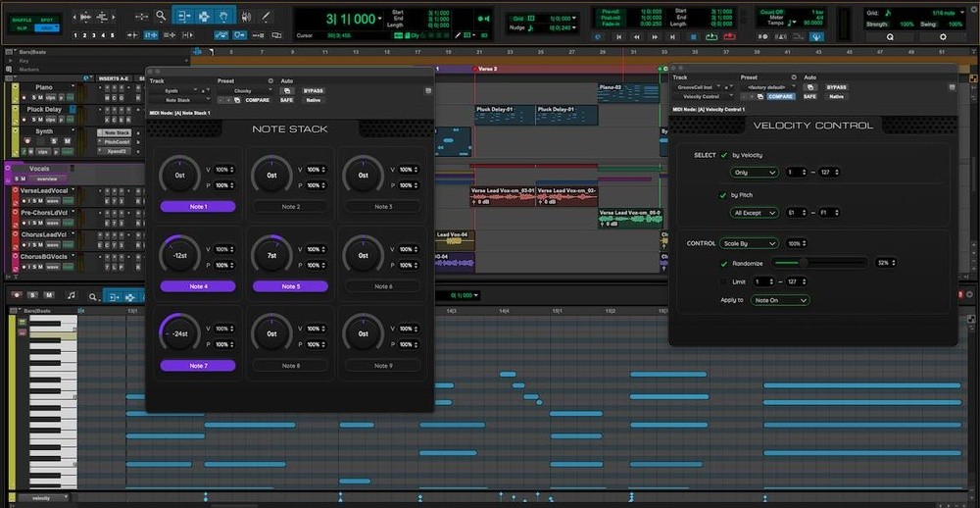Open the main counter format dropdown arrow
The image size is (980, 508).
[380, 19]
